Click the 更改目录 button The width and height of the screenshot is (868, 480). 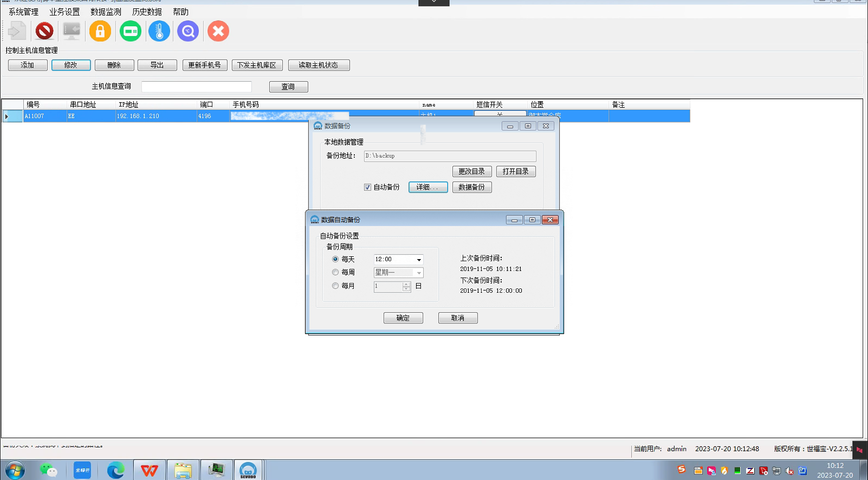471,172
